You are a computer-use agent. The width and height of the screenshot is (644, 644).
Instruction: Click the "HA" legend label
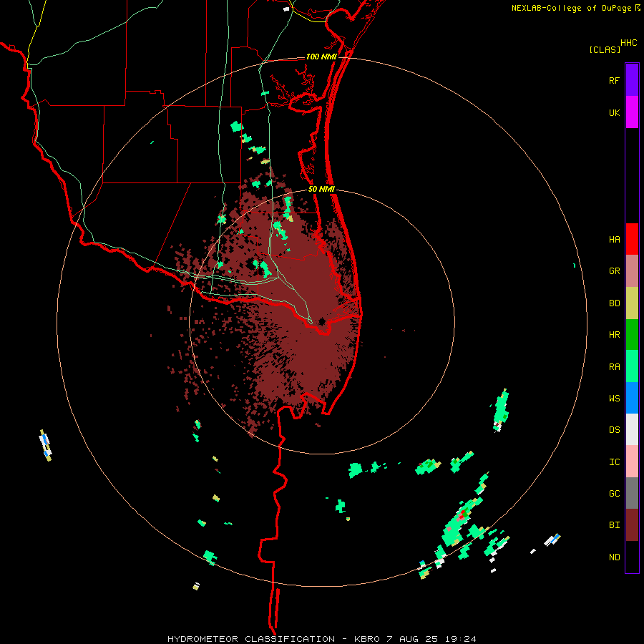614,240
